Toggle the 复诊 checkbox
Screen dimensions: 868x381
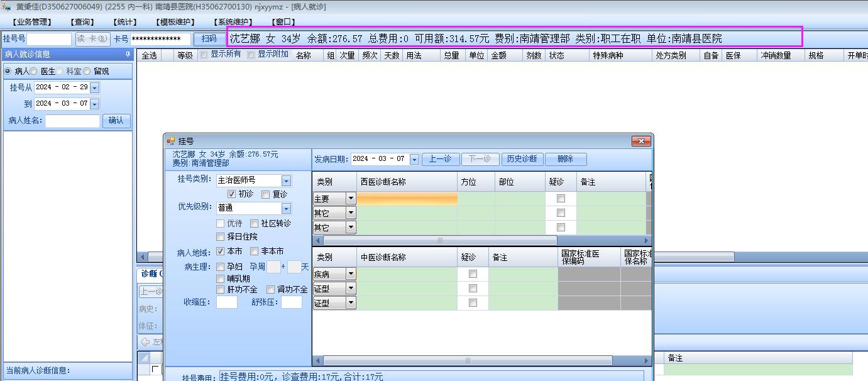click(265, 194)
